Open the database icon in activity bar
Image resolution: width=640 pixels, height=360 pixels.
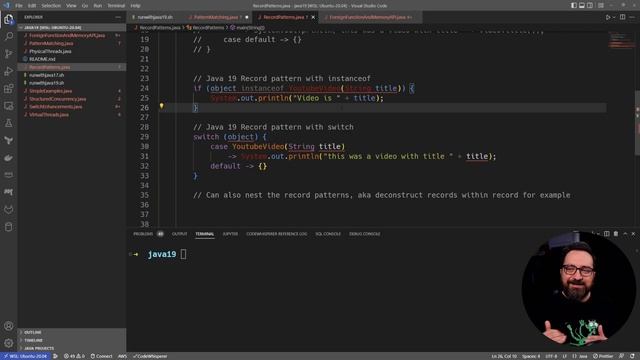point(9,227)
